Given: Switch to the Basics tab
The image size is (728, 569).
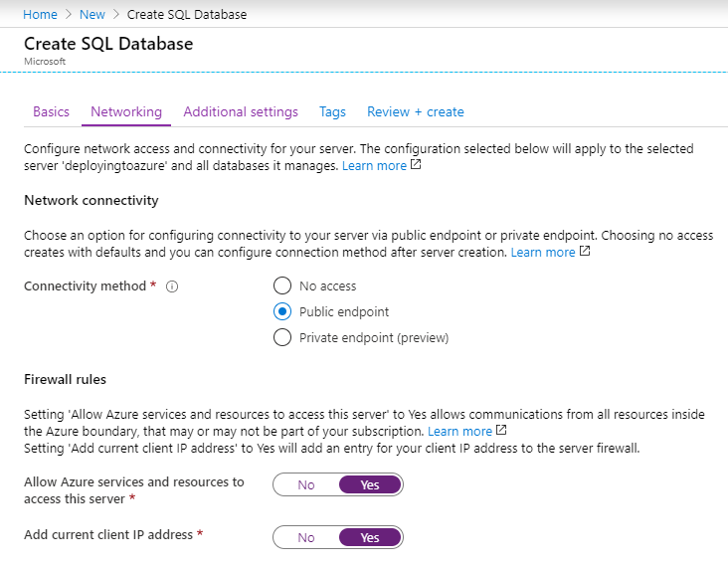Looking at the screenshot, I should point(51,111).
